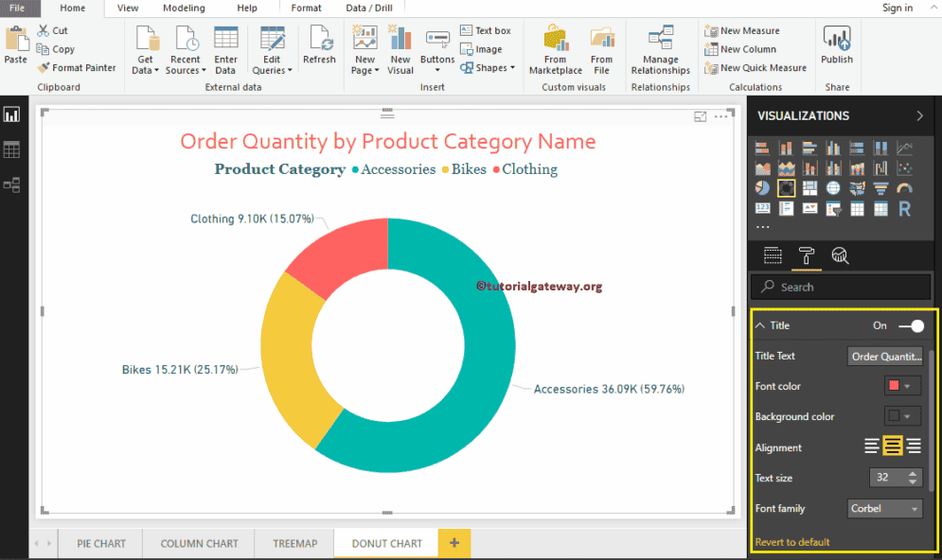
Task: Open the Font family dropdown showing Corbel
Action: click(883, 508)
